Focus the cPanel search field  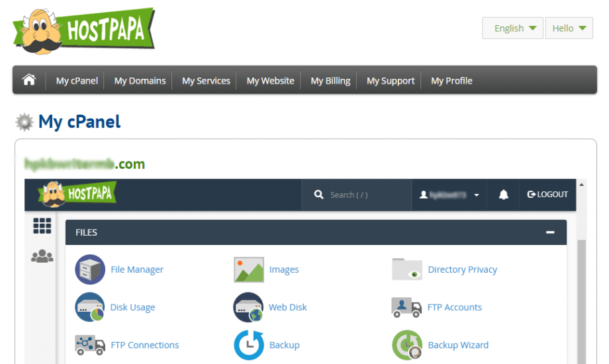point(356,195)
